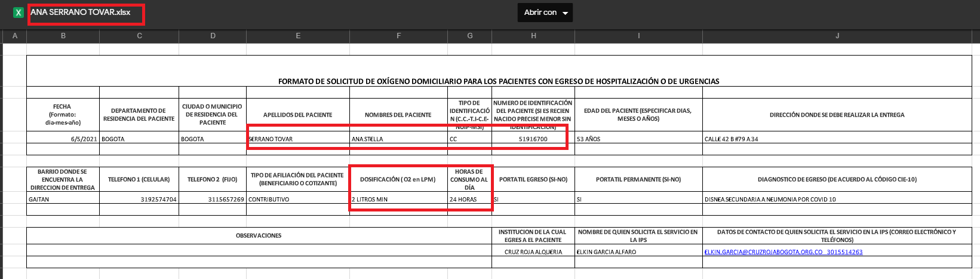Click the TIPO DE IDENTIFICACIÓN header cell
The width and height of the screenshot is (980, 279).
(470, 115)
